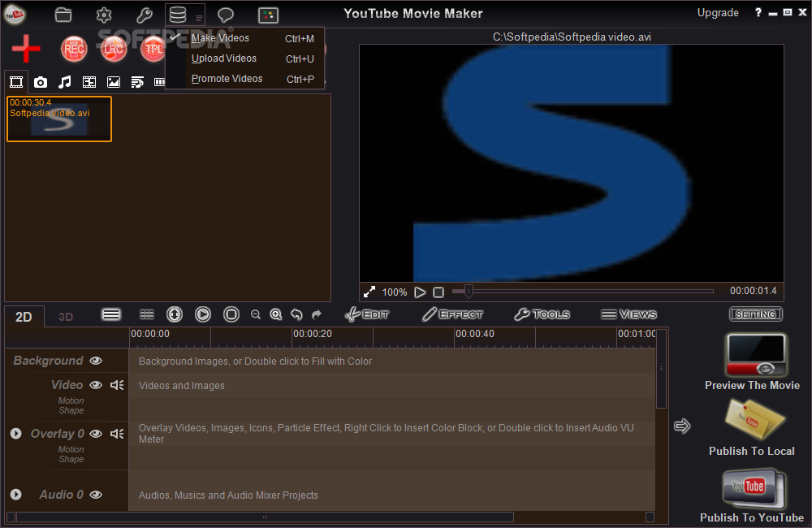Image resolution: width=812 pixels, height=528 pixels.
Task: Click the circular up-down arrows timeline button
Action: click(x=175, y=314)
